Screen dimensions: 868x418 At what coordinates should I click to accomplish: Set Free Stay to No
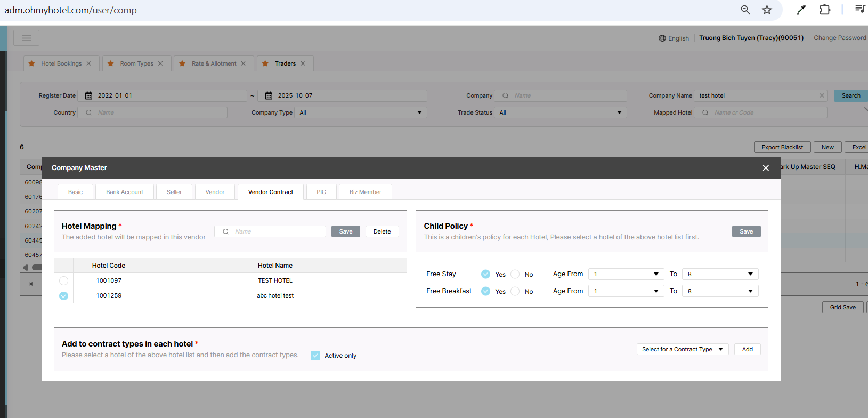coord(515,274)
